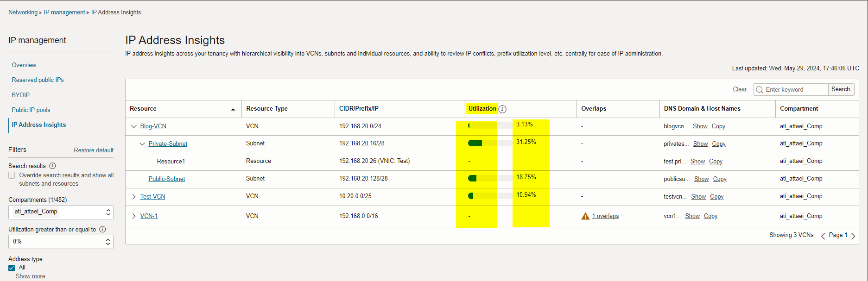Open the Blog-VCN link
The image size is (868, 281).
[153, 126]
